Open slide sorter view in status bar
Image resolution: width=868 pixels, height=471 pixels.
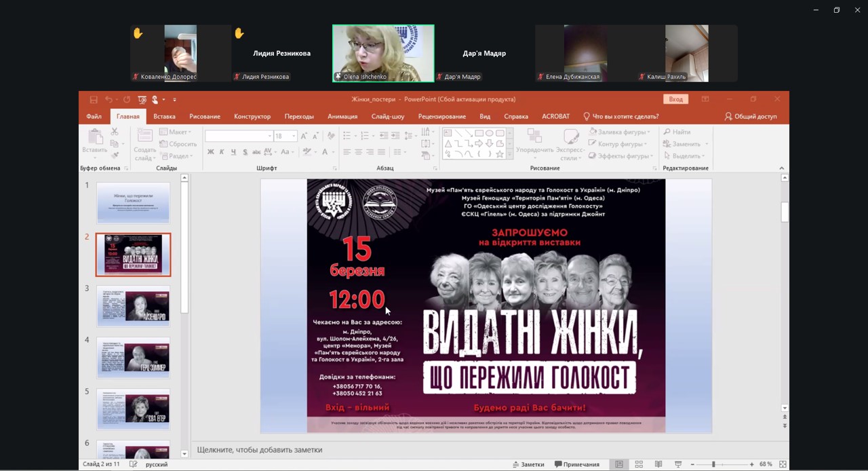[x=639, y=464]
